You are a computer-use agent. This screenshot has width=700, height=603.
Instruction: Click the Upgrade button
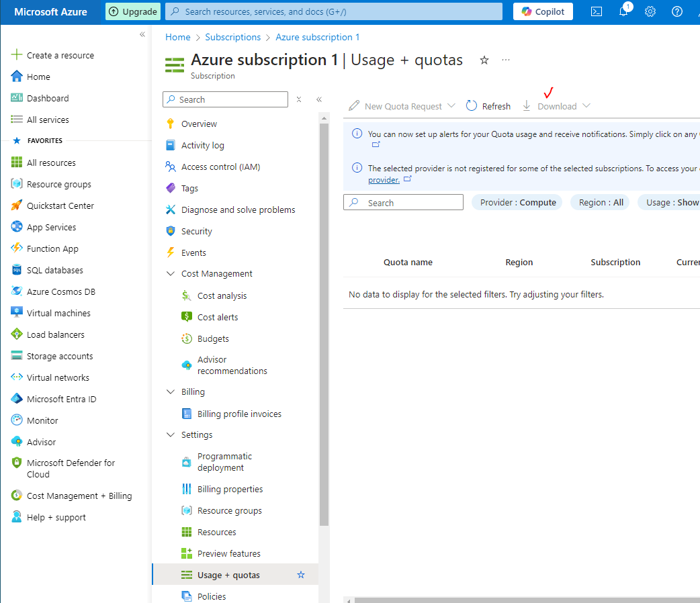click(133, 11)
